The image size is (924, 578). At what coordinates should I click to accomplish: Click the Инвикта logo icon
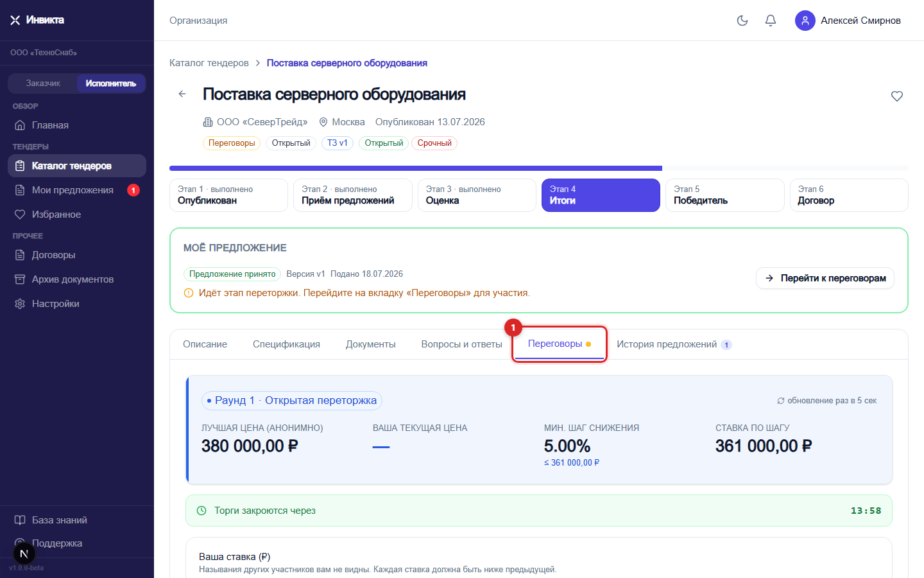15,21
